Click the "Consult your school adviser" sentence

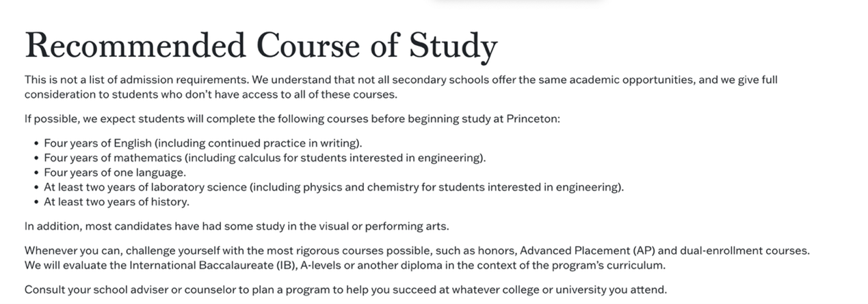pos(345,289)
